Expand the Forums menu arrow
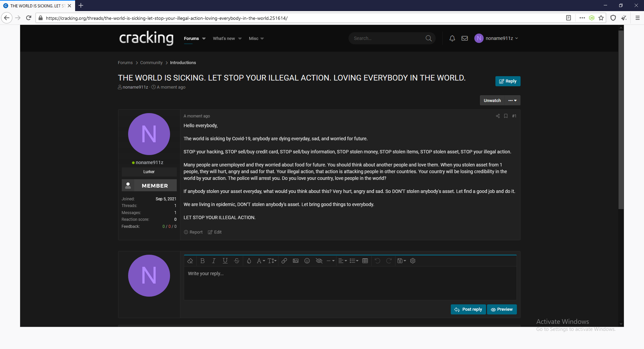The height and width of the screenshot is (349, 644). tap(204, 39)
